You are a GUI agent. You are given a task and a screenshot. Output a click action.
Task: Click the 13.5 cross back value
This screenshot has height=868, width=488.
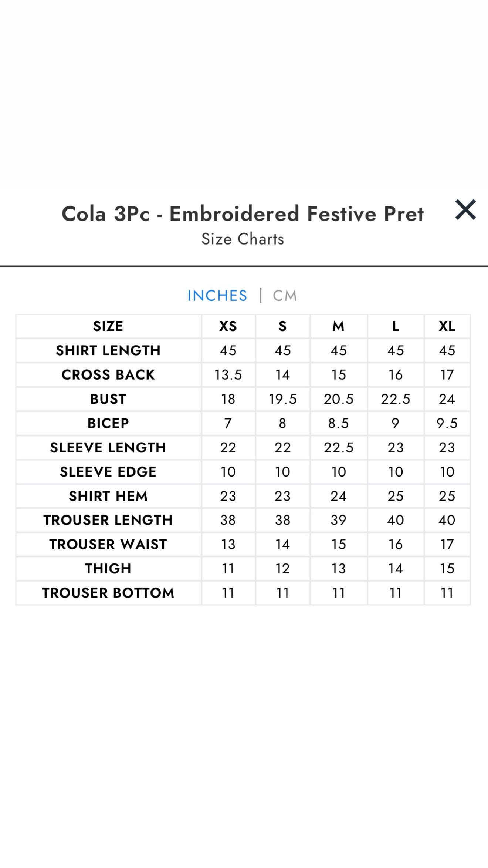pyautogui.click(x=228, y=375)
